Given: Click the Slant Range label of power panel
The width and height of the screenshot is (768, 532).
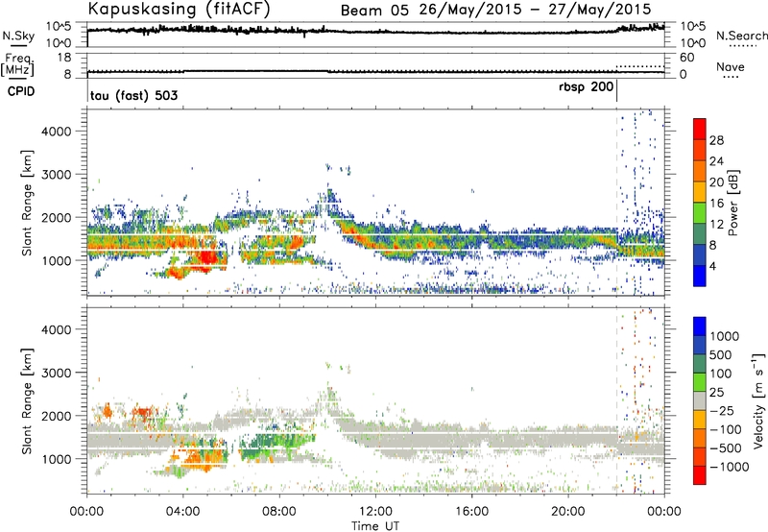Looking at the screenshot, I should click(x=27, y=204).
